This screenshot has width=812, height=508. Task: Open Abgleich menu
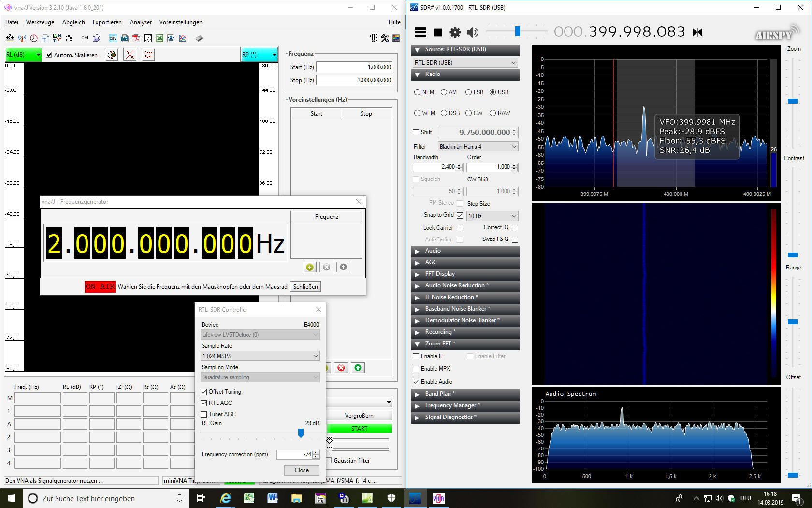[x=73, y=22]
